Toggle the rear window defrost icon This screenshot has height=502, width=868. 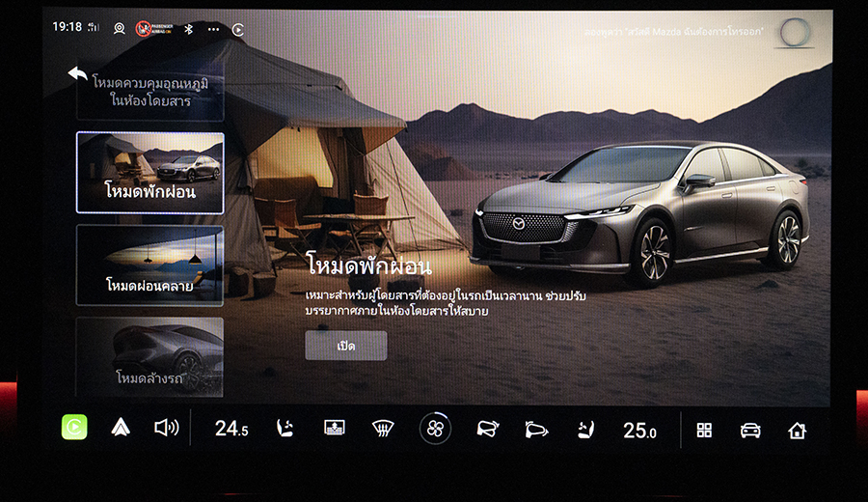(x=335, y=428)
